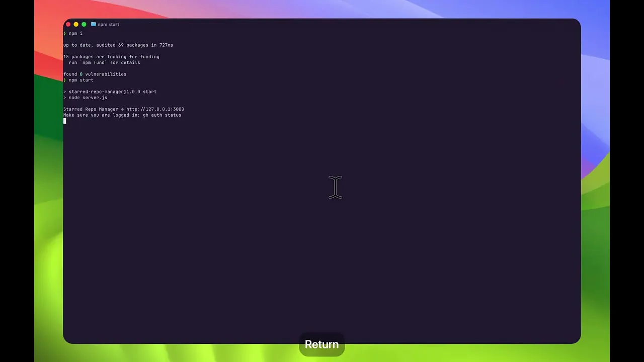The height and width of the screenshot is (362, 644).
Task: Click the "node server.js" line
Action: click(85, 98)
